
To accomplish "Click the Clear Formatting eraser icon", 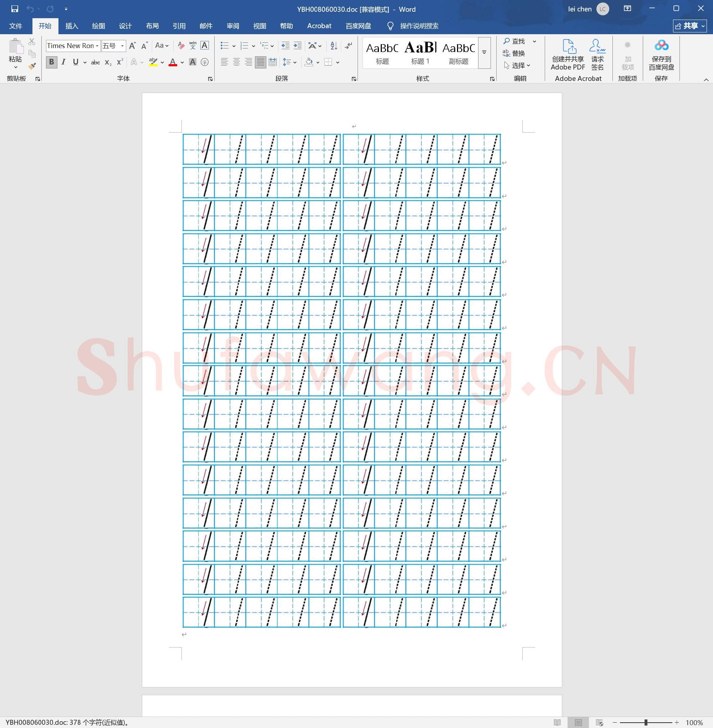I will click(181, 46).
